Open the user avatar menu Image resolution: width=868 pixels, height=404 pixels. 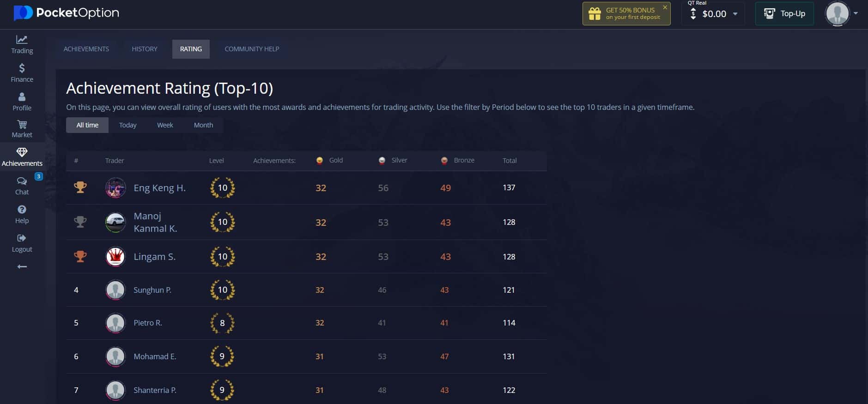tap(837, 13)
